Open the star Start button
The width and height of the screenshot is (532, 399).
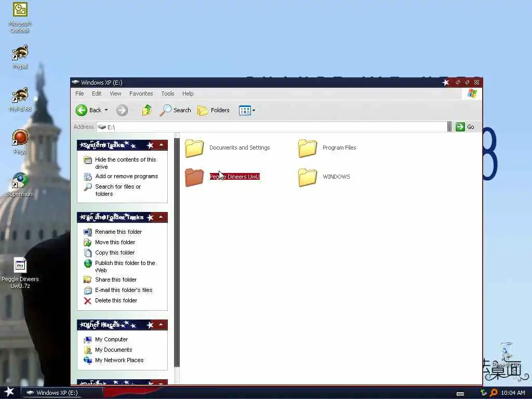pos(9,392)
